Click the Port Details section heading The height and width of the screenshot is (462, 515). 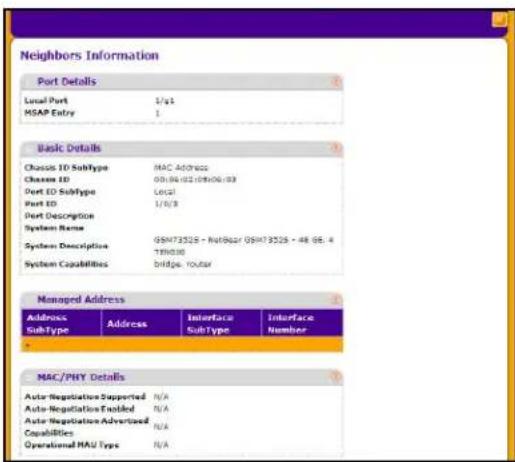[x=67, y=81]
